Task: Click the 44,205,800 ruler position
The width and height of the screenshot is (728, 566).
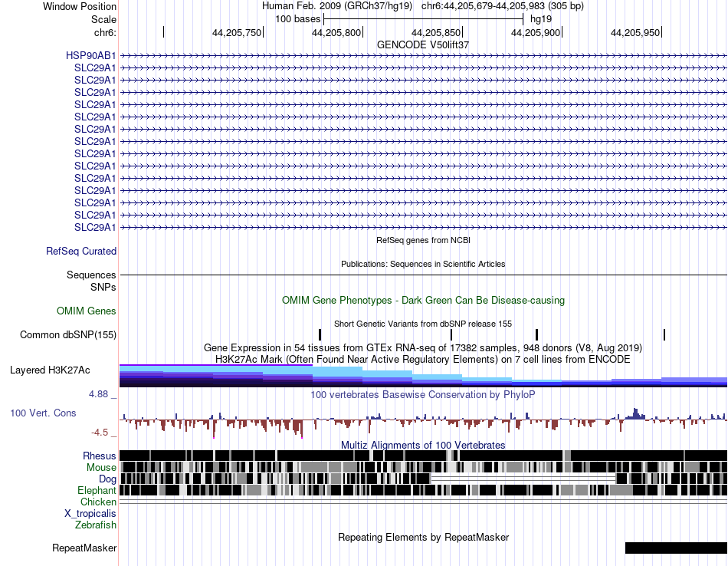Action: tap(336, 32)
